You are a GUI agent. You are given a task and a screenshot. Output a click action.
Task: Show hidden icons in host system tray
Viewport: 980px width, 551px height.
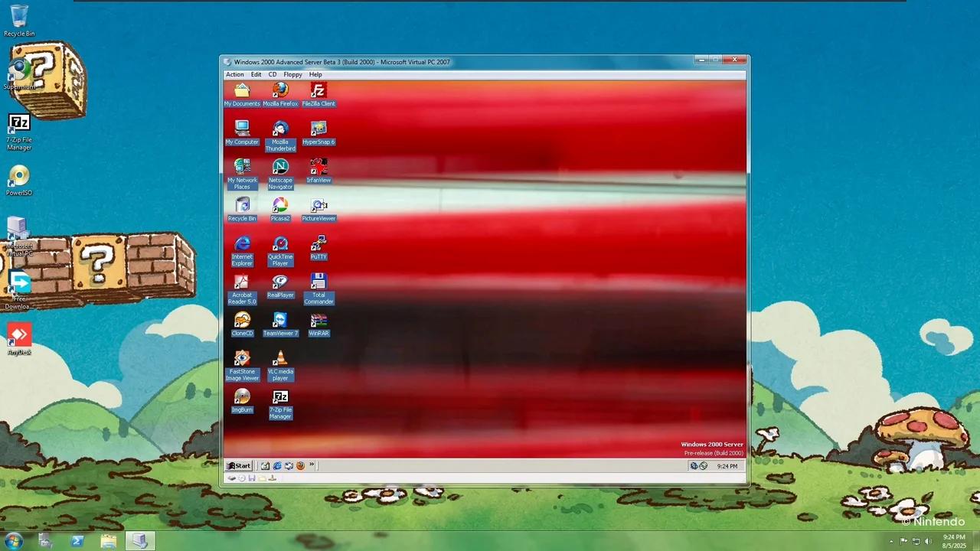pyautogui.click(x=890, y=541)
